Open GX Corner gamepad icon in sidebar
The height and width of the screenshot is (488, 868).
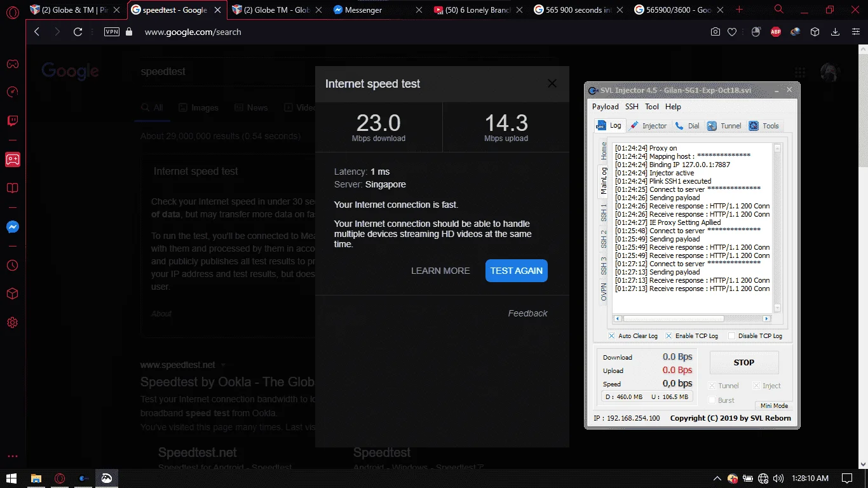coord(12,64)
